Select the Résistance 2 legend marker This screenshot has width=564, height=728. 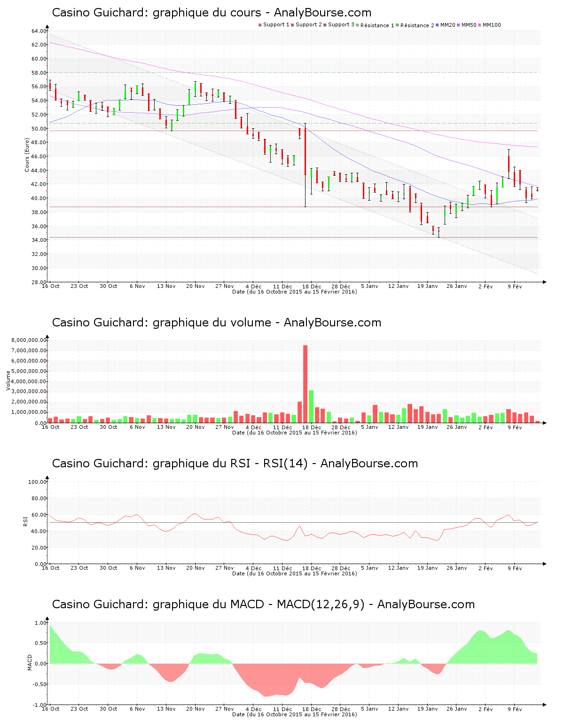[398, 25]
